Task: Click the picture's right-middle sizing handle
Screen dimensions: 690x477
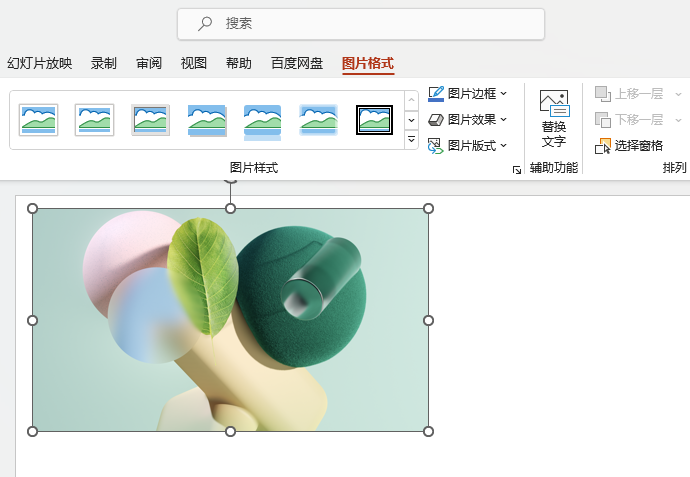Action: (x=428, y=320)
